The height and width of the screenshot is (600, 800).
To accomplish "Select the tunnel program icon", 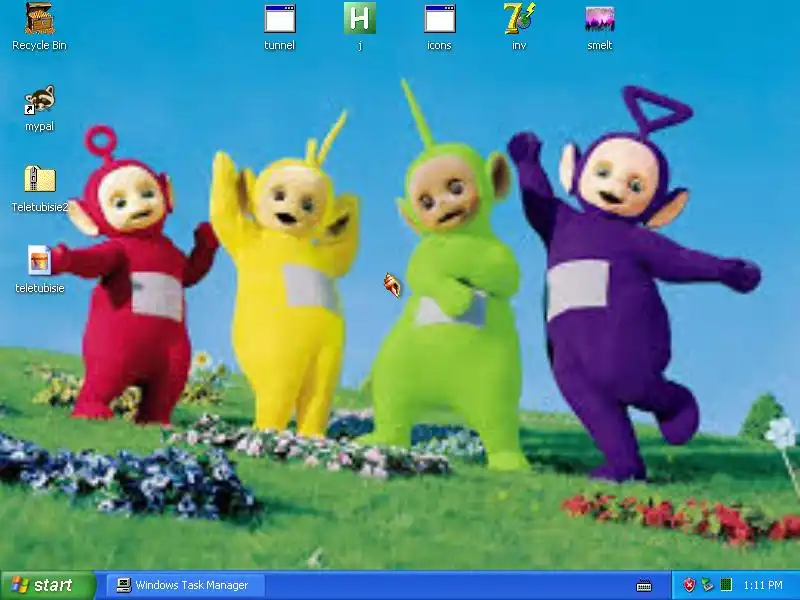I will [x=280, y=18].
